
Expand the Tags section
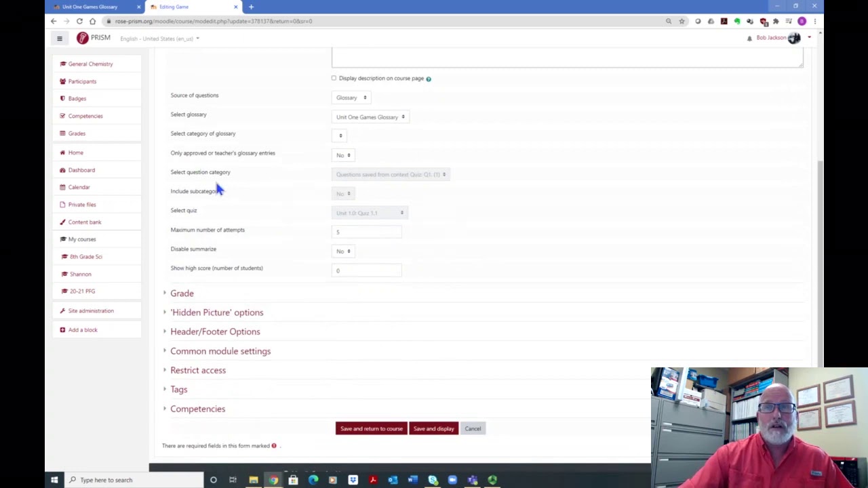[178, 390]
